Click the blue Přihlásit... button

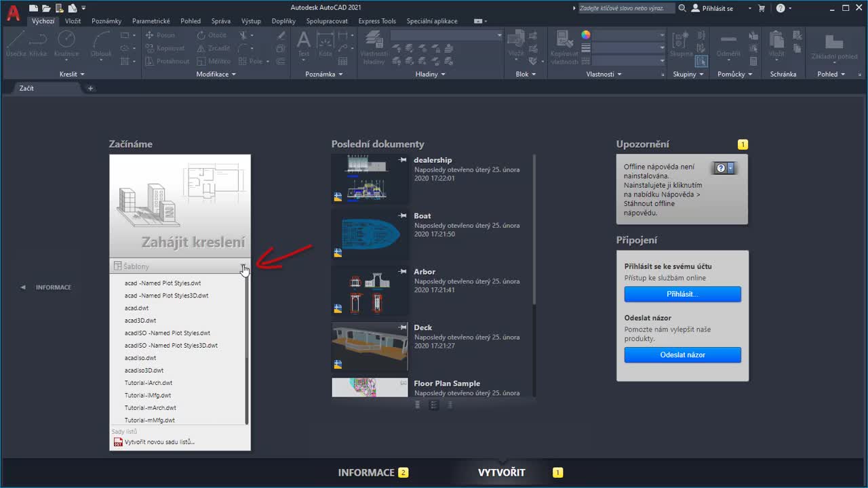pos(682,294)
